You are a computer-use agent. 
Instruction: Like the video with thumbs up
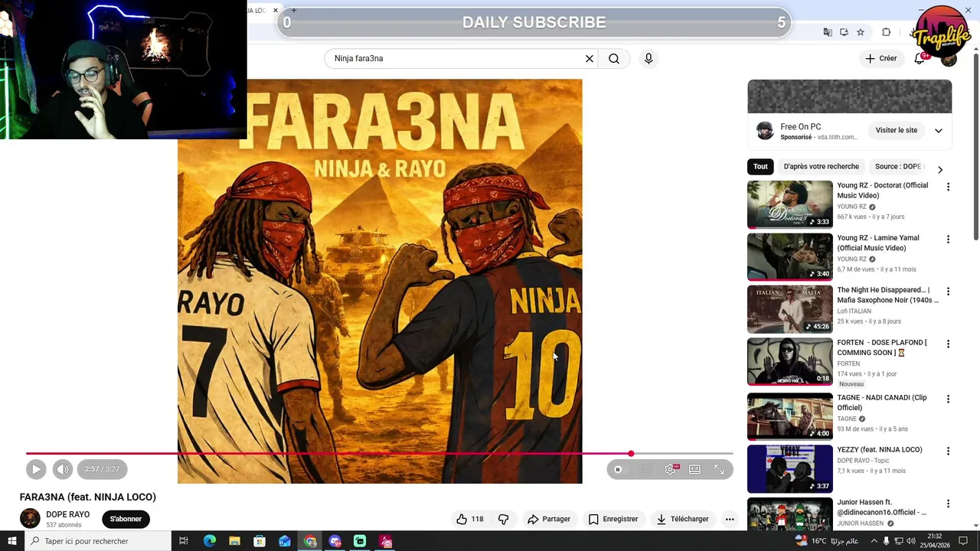[x=470, y=519]
